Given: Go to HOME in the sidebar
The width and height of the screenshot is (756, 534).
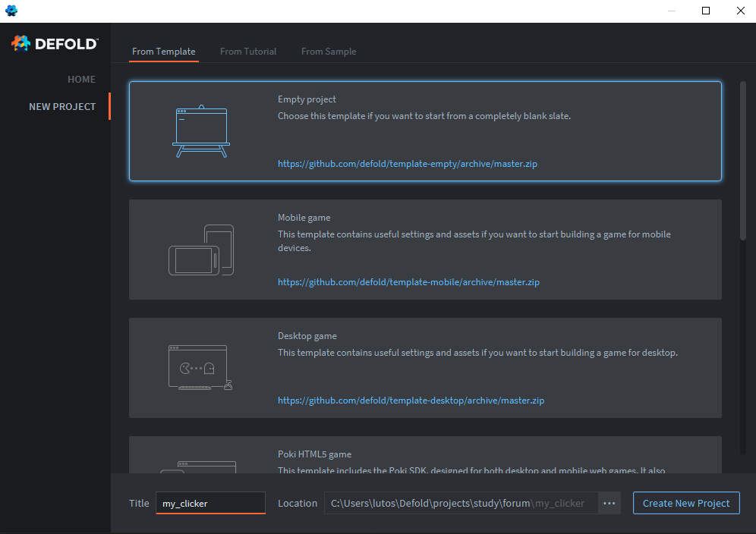Looking at the screenshot, I should tap(81, 79).
